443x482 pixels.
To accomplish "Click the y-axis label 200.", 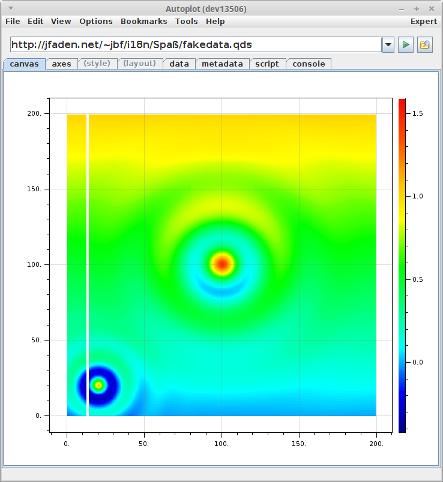I will click(x=34, y=114).
